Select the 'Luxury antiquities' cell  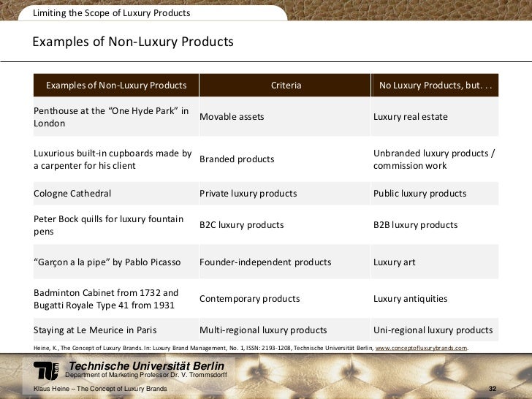pos(435,299)
